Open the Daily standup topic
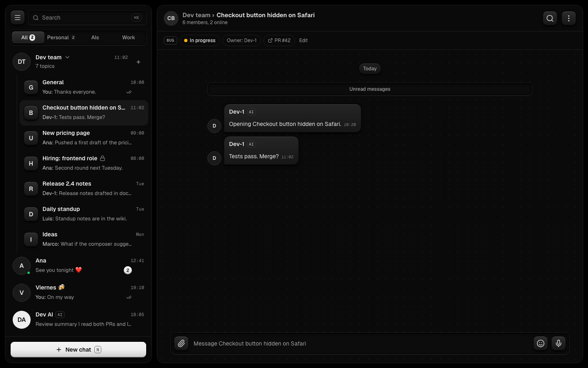This screenshot has width=588, height=368. (x=84, y=214)
